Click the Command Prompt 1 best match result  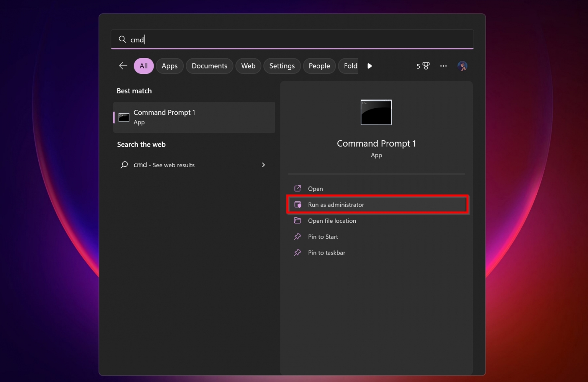194,117
